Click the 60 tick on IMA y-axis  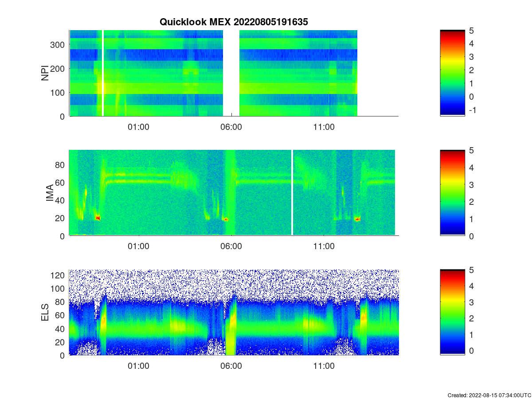(x=61, y=183)
